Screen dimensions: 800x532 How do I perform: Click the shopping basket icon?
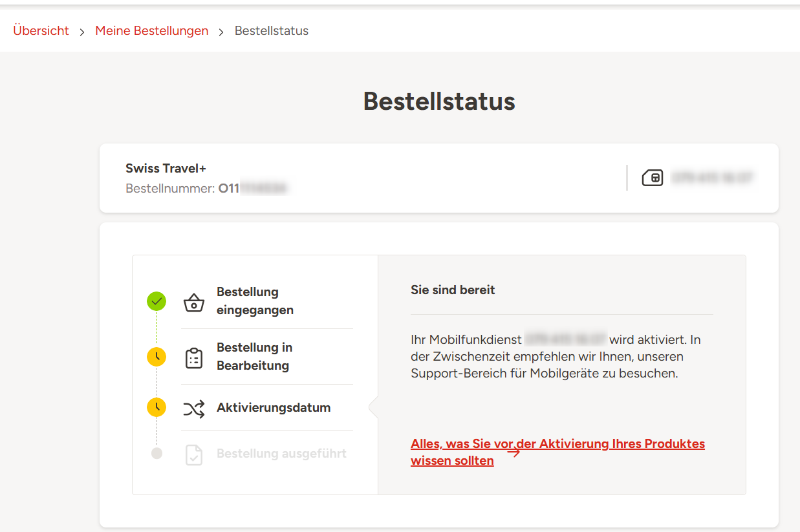coord(194,302)
